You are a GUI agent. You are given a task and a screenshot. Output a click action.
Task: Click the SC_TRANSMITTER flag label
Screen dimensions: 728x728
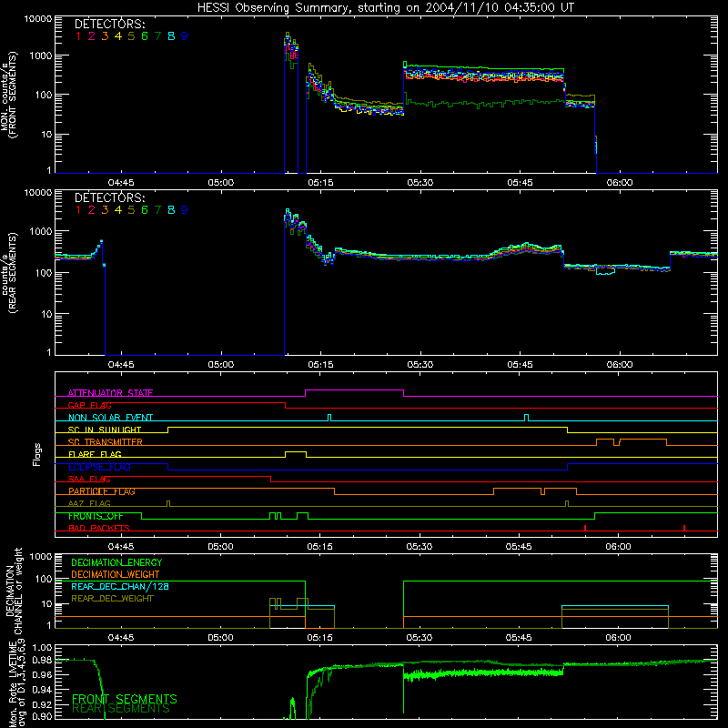click(106, 441)
